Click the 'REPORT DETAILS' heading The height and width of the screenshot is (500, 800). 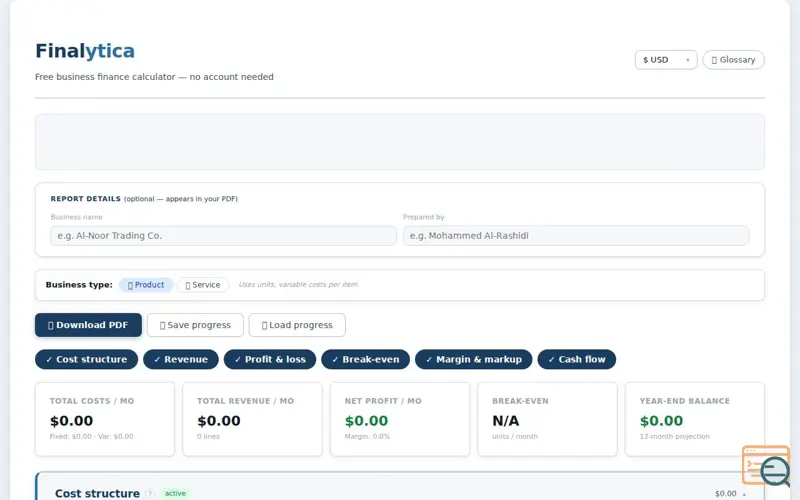[86, 199]
